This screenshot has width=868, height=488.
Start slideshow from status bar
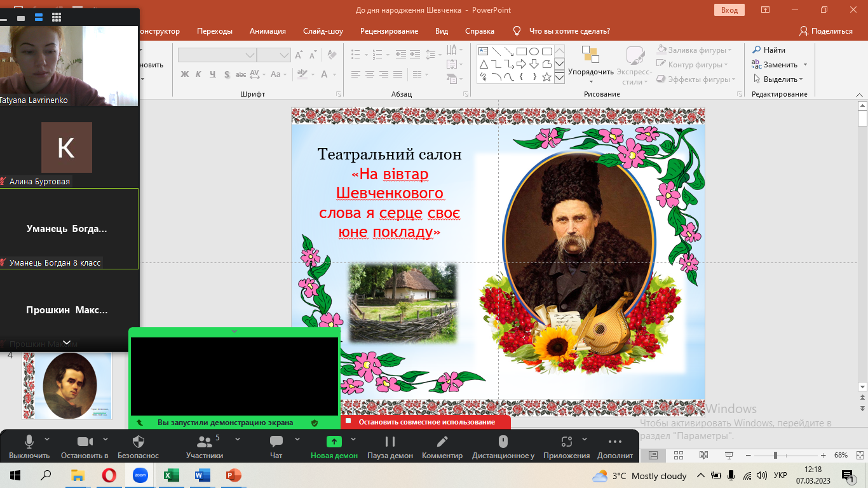728,456
